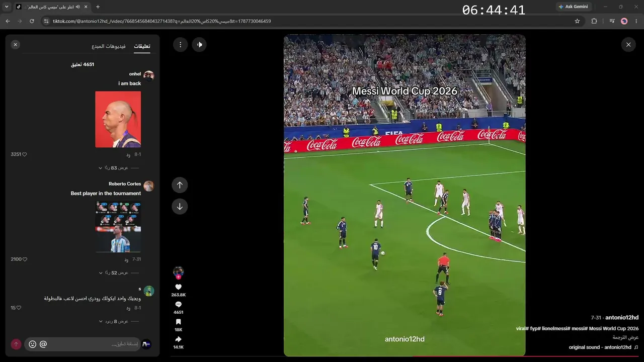
Task: Like onhel's comment with 3251 likes
Action: (x=24, y=154)
